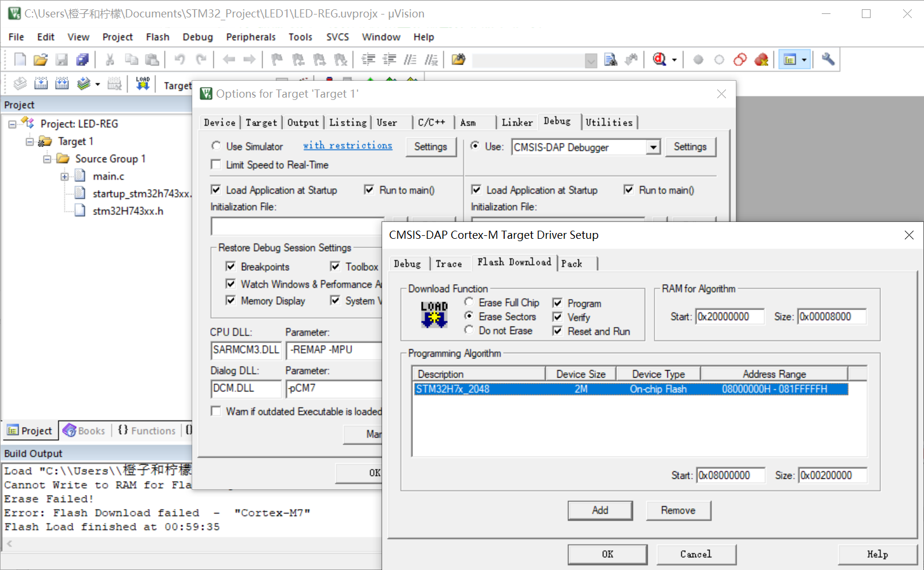Click the LOAD Download to flash icon
The image size is (924, 570).
(x=143, y=84)
